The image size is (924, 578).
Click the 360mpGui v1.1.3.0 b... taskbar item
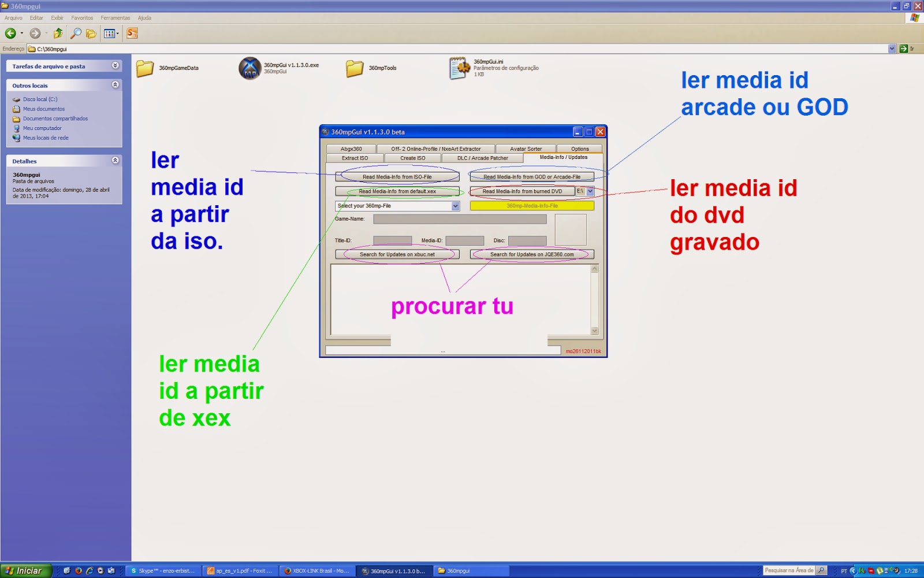click(x=394, y=570)
